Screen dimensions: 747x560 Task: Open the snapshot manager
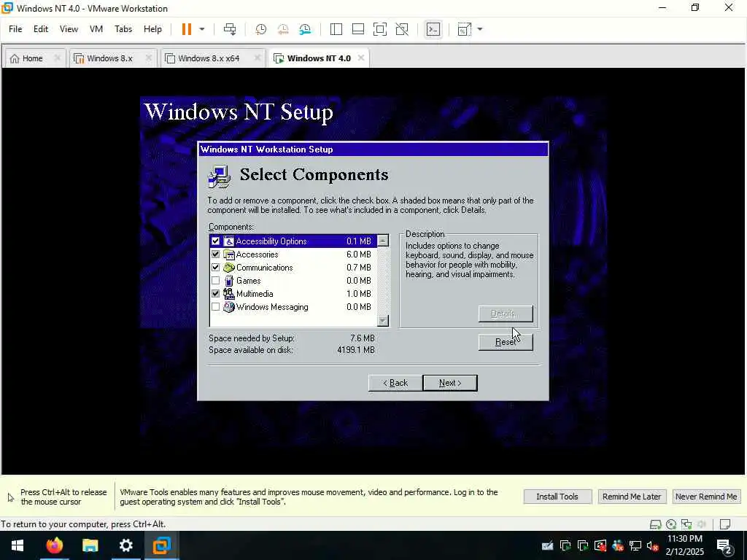[305, 29]
